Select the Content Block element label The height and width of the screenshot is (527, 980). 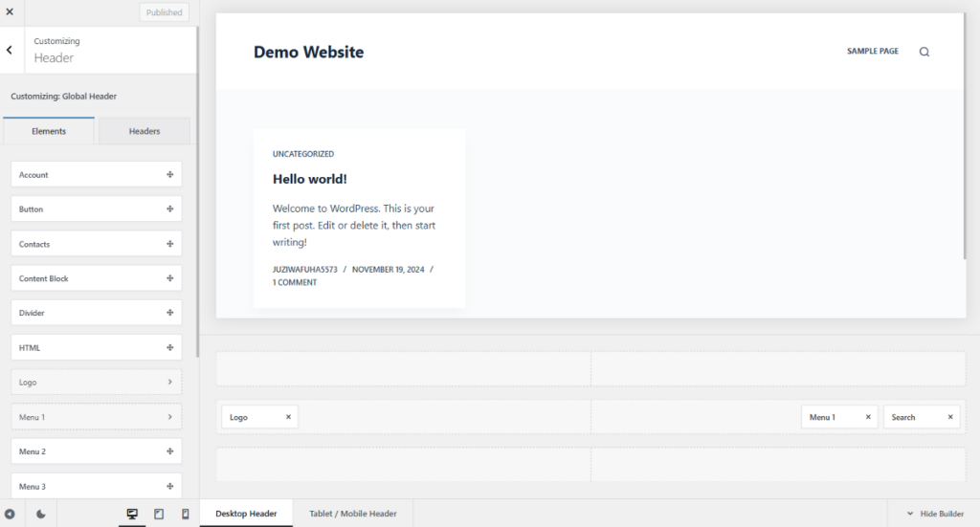pos(43,278)
